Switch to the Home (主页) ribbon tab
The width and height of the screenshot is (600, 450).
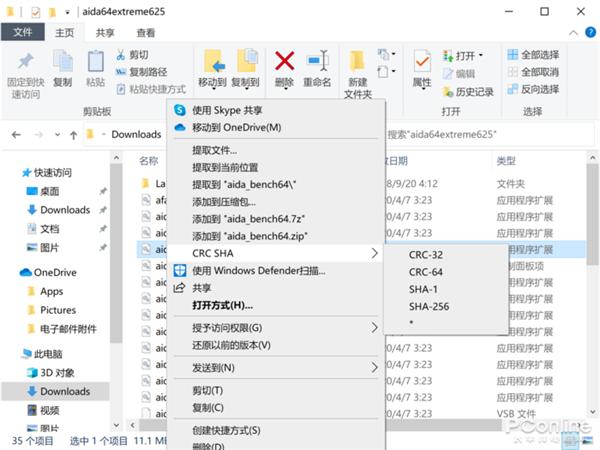(x=64, y=33)
